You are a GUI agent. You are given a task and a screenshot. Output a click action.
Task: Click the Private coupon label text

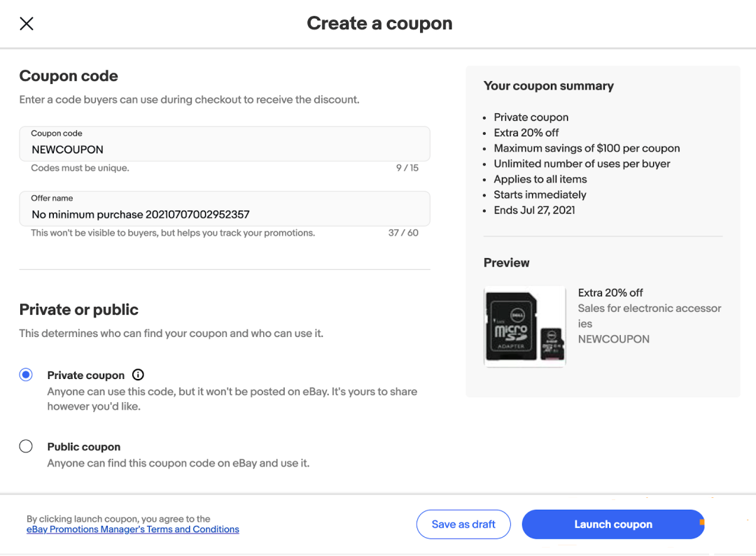86,376
